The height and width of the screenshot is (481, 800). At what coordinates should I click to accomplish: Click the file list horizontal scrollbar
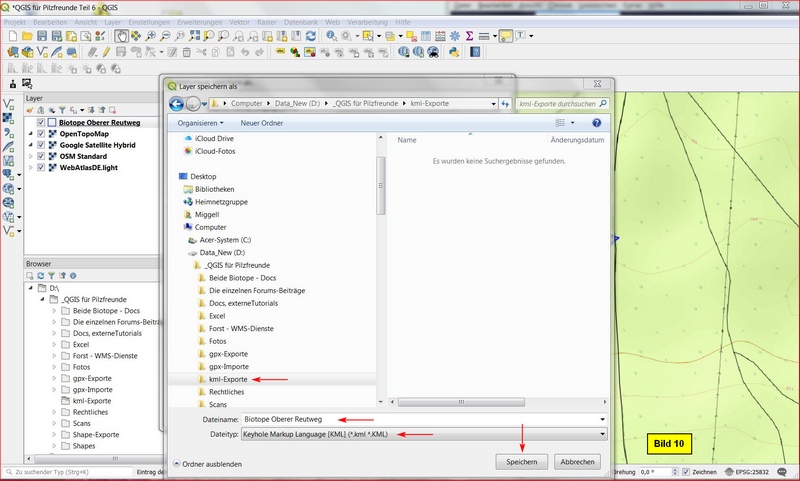point(461,402)
